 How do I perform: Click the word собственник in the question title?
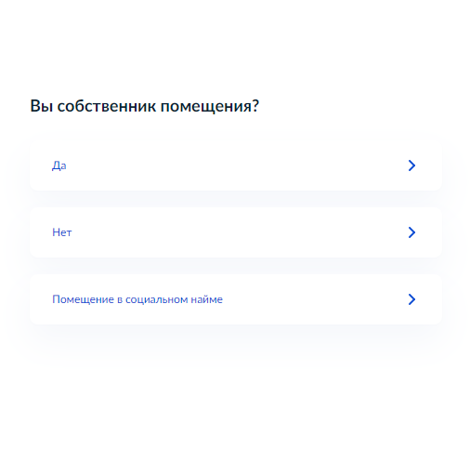(x=107, y=106)
